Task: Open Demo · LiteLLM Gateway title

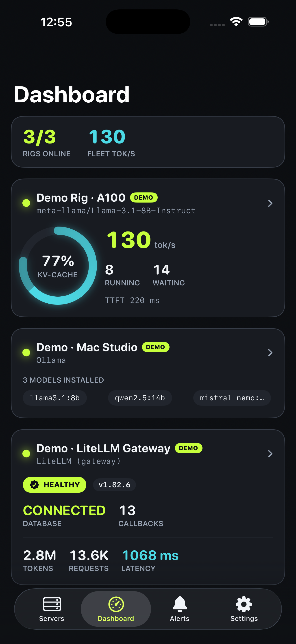Action: 103,448
